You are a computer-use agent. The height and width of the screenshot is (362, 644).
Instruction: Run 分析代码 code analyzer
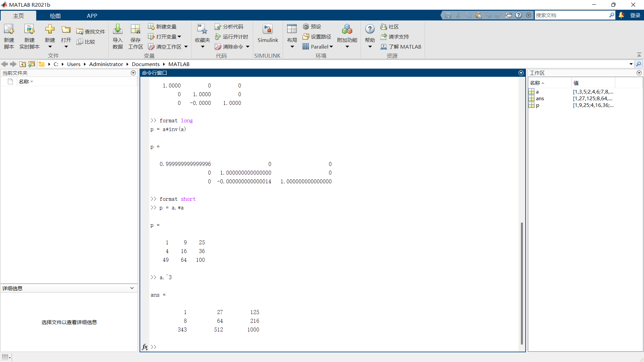point(229,26)
